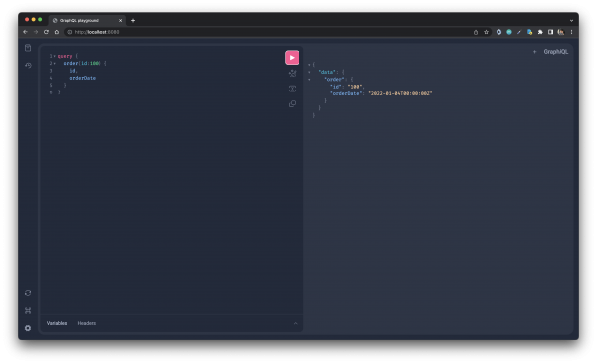This screenshot has height=364, width=597.
Task: Open the query History sidebar icon
Action: click(x=28, y=65)
